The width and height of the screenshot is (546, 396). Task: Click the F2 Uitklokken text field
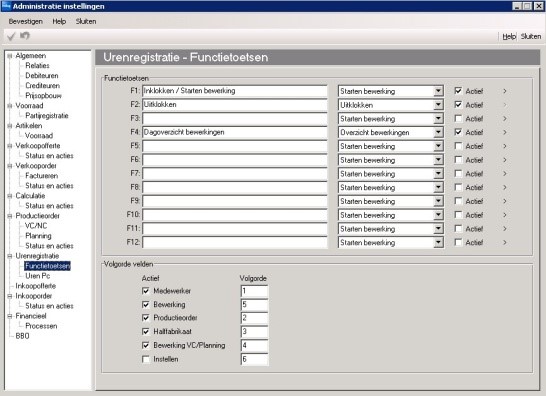click(234, 104)
